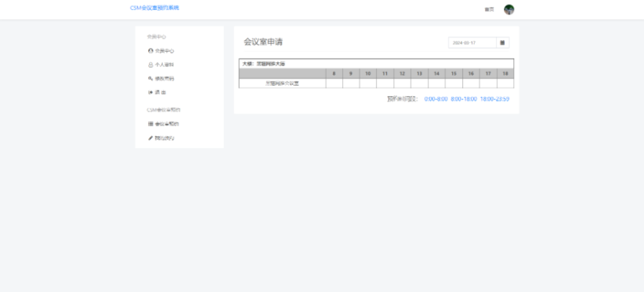This screenshot has width=644, height=292.
Task: Open the 首页 link in header
Action: [489, 9]
